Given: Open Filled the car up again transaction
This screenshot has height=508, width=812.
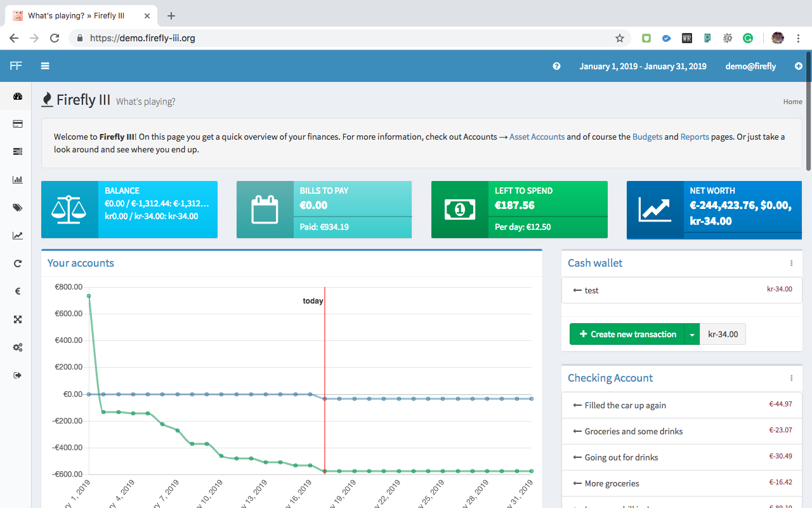Looking at the screenshot, I should [x=625, y=405].
